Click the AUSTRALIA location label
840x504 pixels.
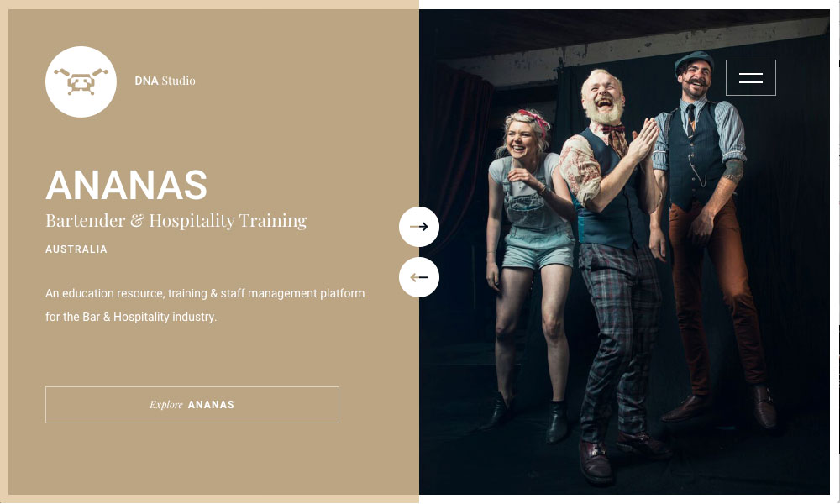76,249
